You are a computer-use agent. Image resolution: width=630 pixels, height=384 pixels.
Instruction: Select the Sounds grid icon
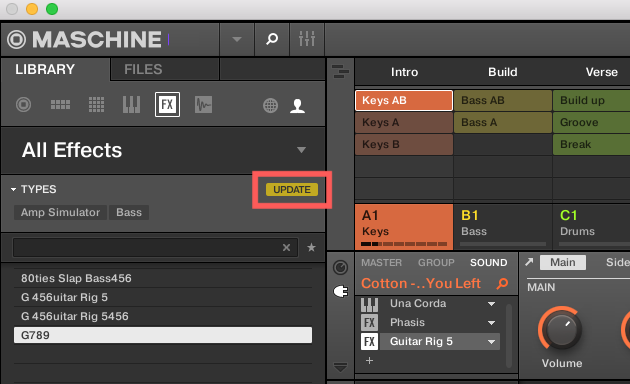(96, 105)
